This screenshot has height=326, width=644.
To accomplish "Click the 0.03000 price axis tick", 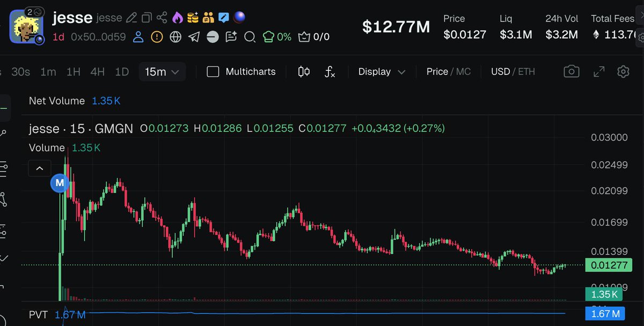I will pos(609,137).
